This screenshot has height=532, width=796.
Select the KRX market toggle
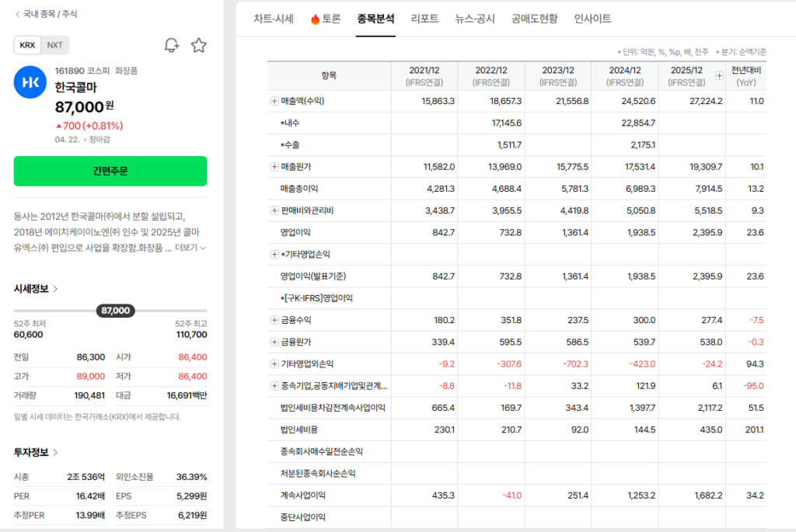click(x=27, y=45)
